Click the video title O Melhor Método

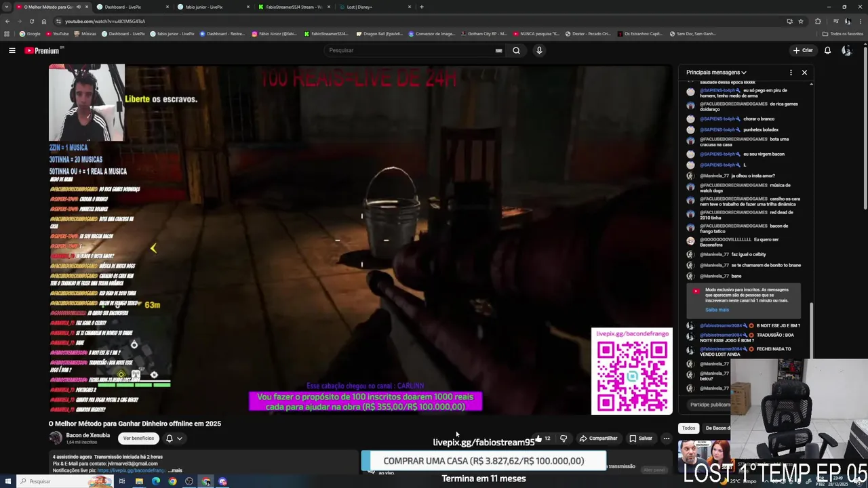[135, 424]
